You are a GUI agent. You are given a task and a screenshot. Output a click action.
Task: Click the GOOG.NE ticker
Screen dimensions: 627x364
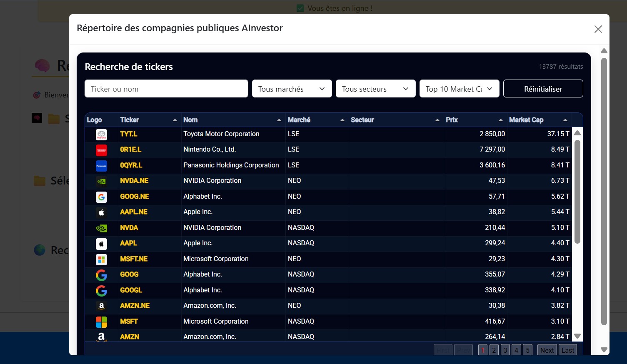pos(135,197)
